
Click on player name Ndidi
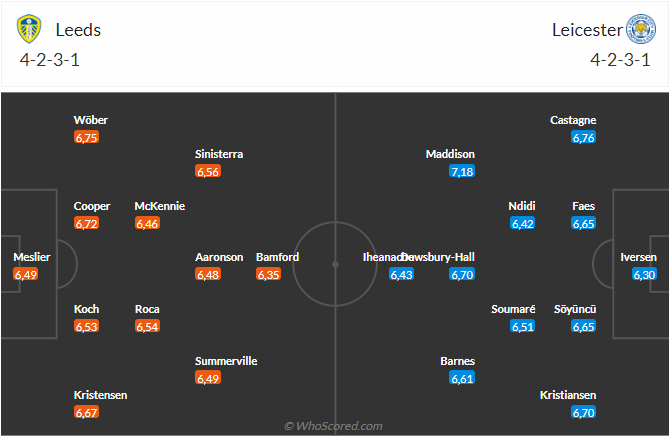click(522, 206)
